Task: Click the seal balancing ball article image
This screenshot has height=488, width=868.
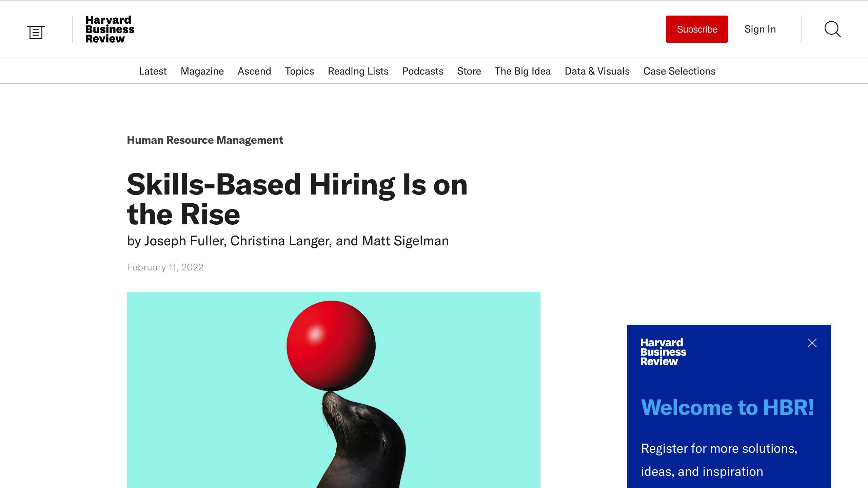Action: 334,390
